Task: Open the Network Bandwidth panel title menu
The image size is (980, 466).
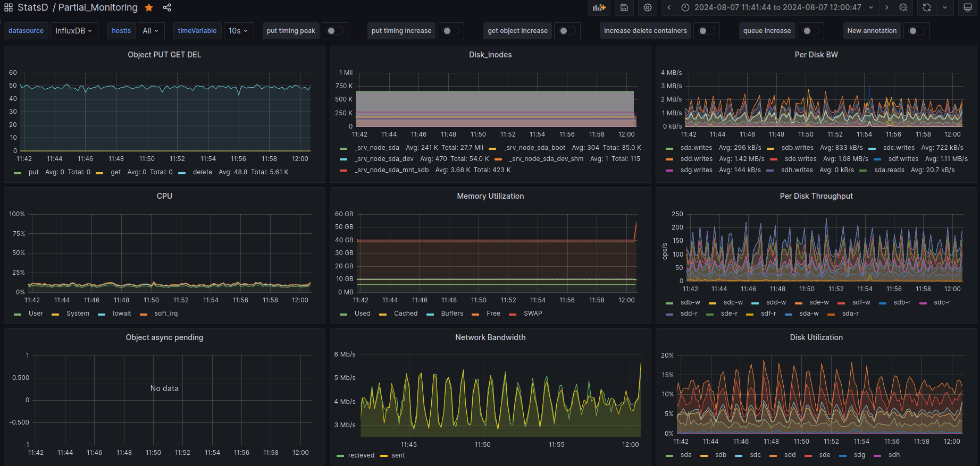Action: (x=490, y=337)
